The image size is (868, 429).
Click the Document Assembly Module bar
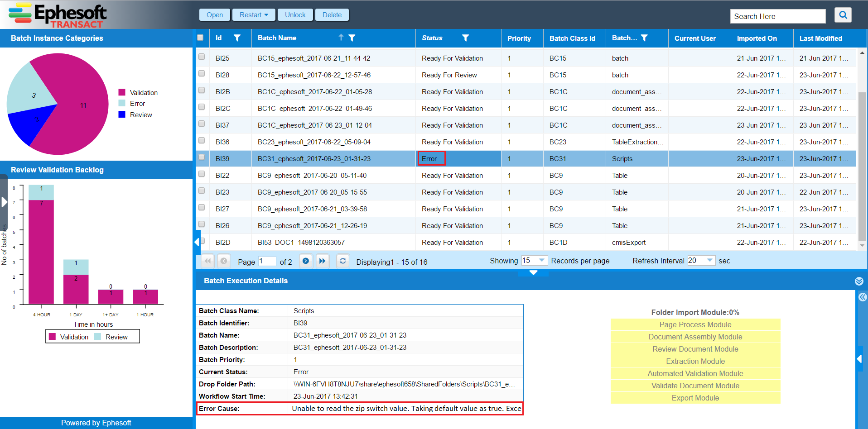pyautogui.click(x=695, y=337)
